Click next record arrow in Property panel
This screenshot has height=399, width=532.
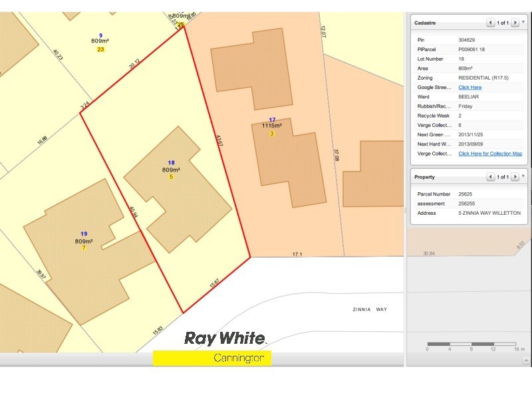pyautogui.click(x=515, y=177)
